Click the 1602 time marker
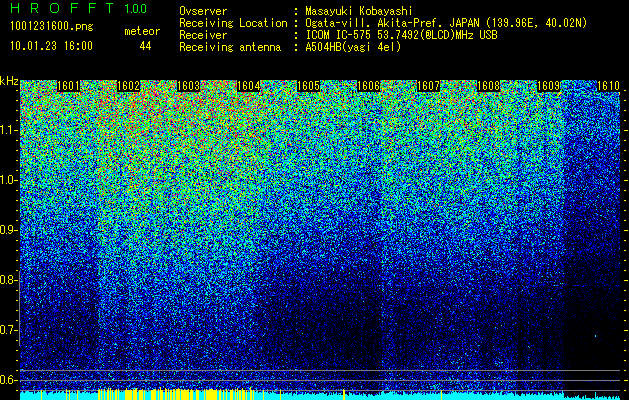629x400 pixels. point(128,86)
